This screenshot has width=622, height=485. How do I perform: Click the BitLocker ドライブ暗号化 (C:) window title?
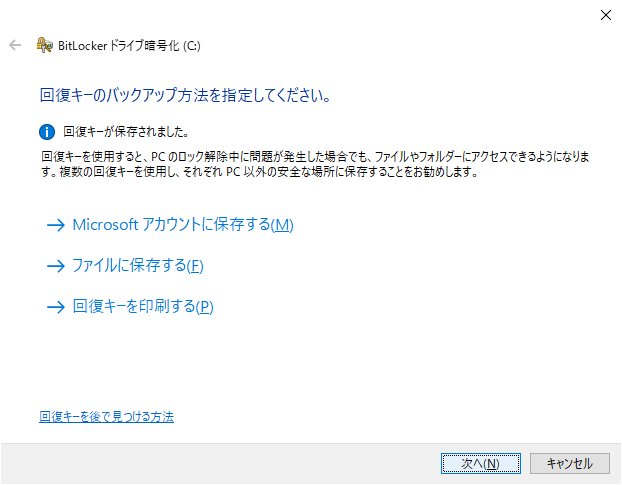click(130, 45)
